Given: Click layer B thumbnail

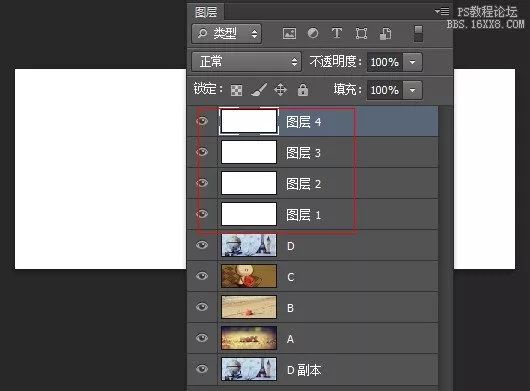Looking at the screenshot, I should point(249,307).
